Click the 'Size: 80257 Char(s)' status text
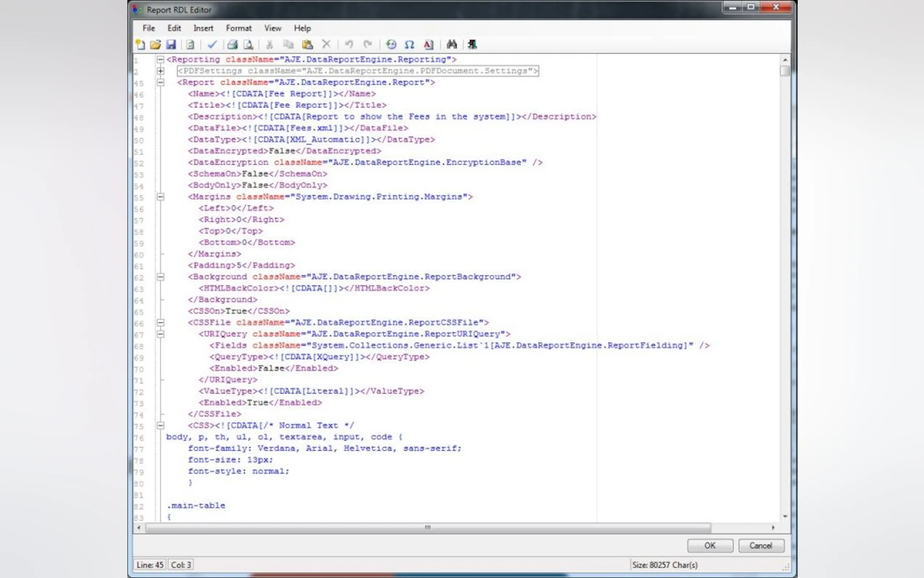 [x=665, y=565]
